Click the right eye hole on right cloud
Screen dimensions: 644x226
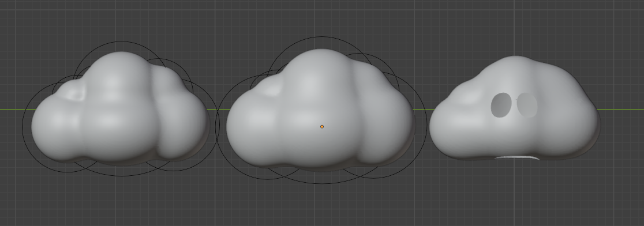click(x=527, y=105)
